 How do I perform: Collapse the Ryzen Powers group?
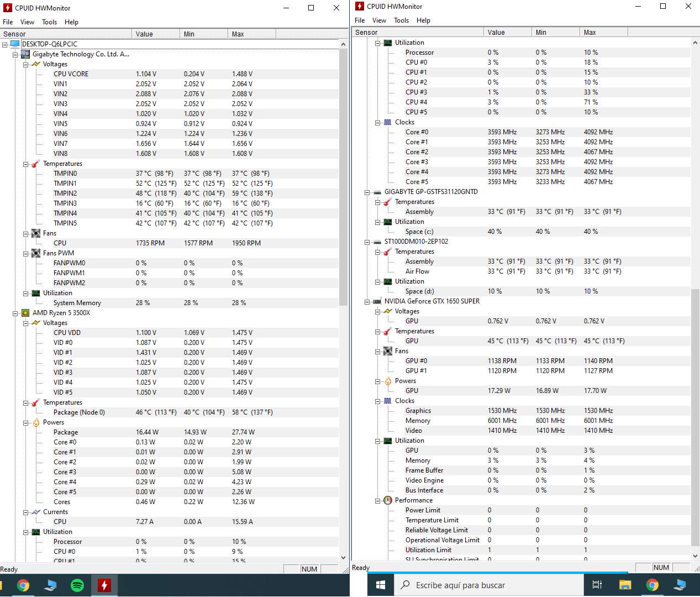(26, 422)
